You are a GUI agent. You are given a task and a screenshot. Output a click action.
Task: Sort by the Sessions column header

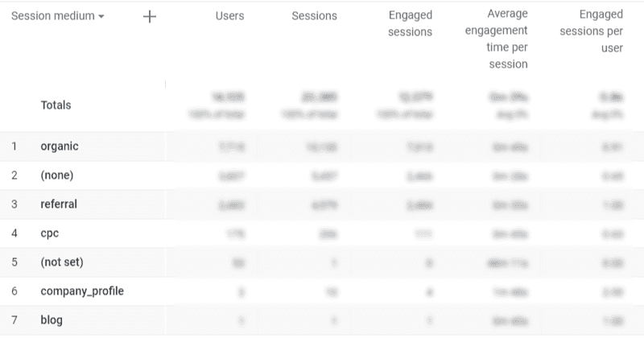tap(314, 16)
